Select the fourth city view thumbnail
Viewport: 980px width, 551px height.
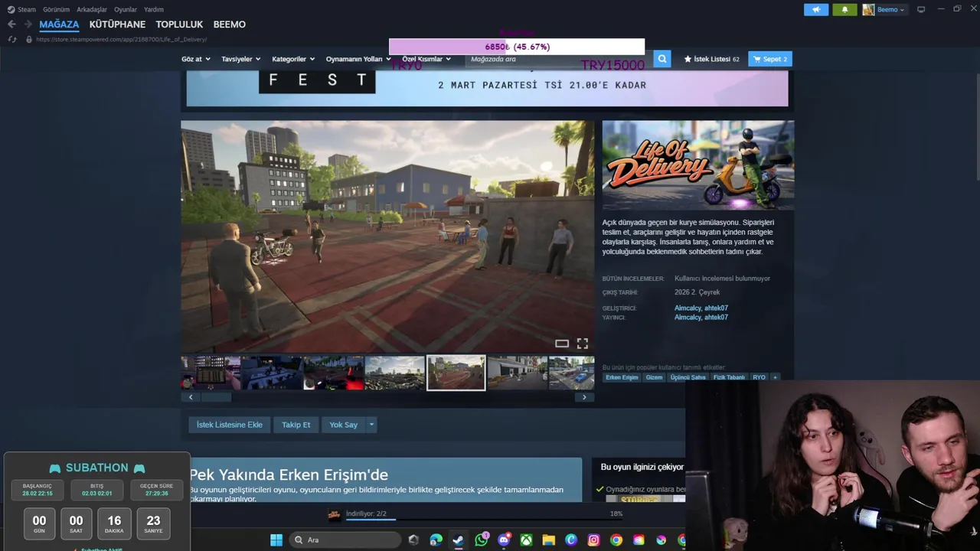click(x=394, y=373)
